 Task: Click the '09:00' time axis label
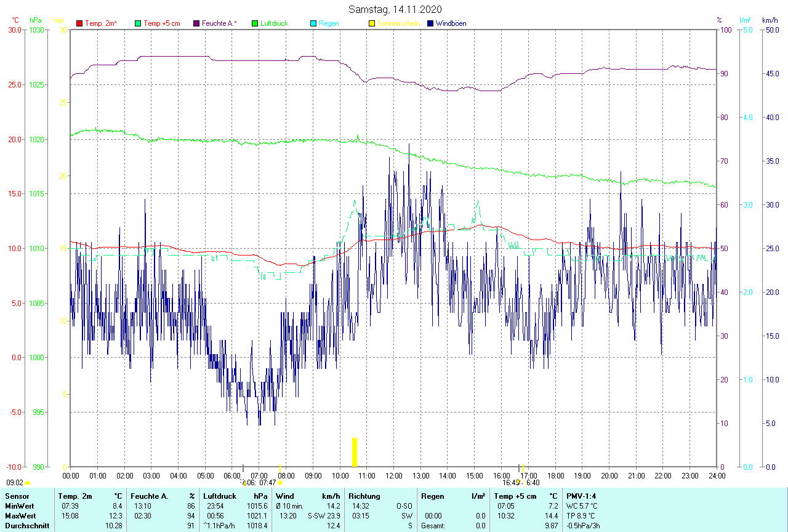(313, 475)
